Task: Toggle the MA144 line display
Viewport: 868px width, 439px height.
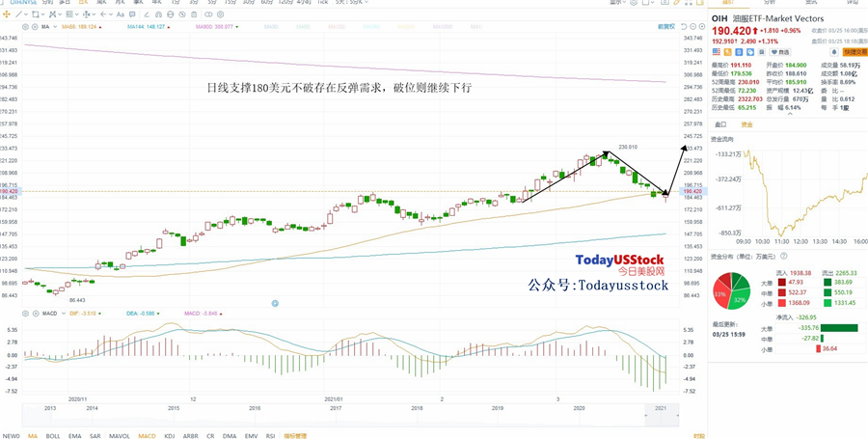Action: pos(148,27)
